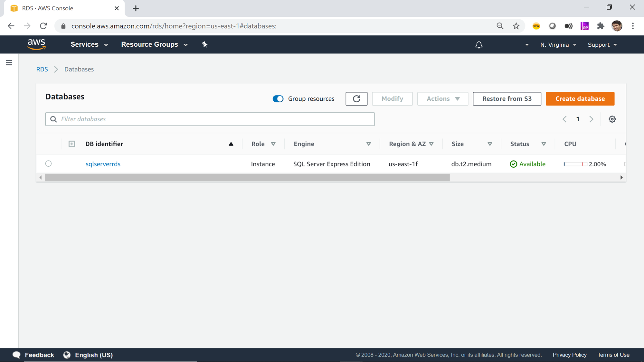Viewport: 644px width, 362px height.
Task: Open the table preferences gear icon
Action: (x=612, y=119)
